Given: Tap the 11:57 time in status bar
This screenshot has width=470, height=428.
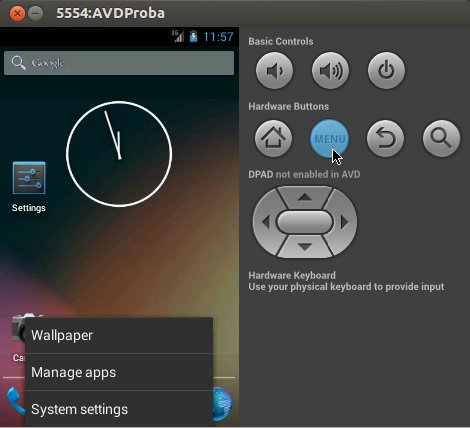Looking at the screenshot, I should click(218, 37).
